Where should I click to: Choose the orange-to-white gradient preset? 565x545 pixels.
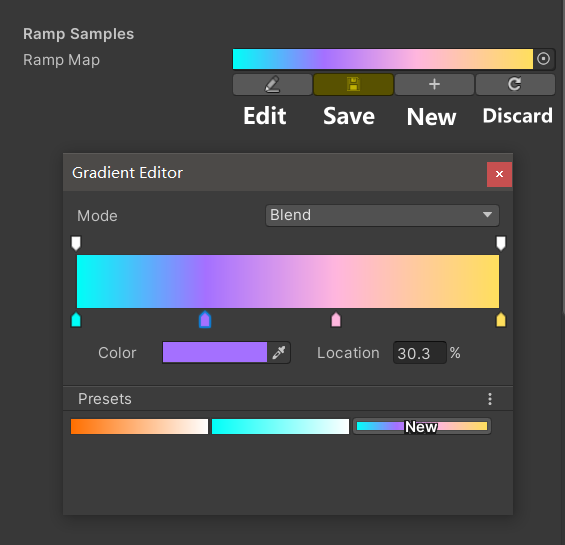tap(139, 426)
